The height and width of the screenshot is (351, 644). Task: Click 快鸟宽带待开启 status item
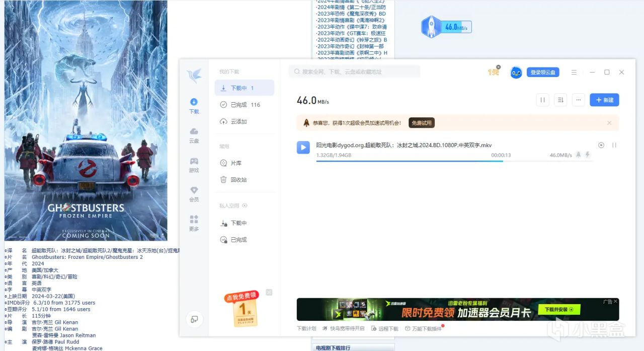[x=344, y=328]
